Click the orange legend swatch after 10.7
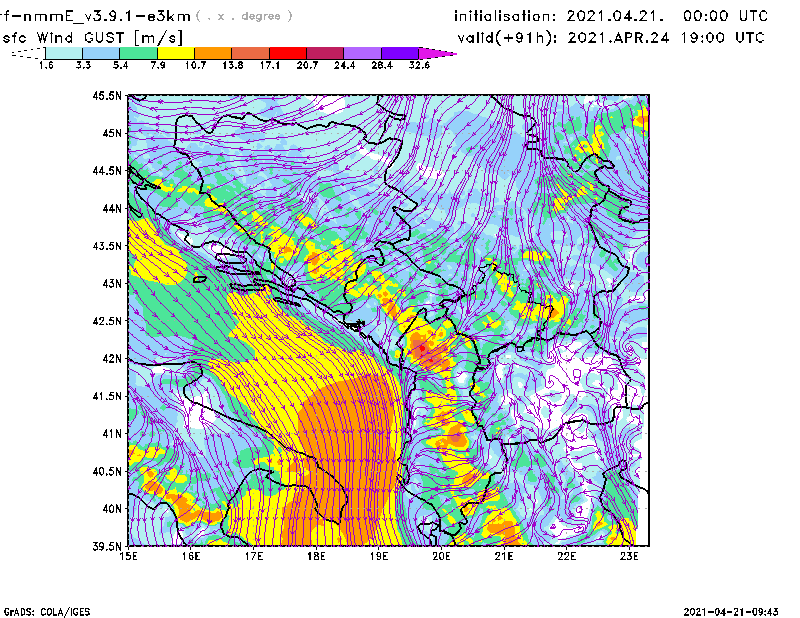The image size is (800, 618). [x=213, y=53]
